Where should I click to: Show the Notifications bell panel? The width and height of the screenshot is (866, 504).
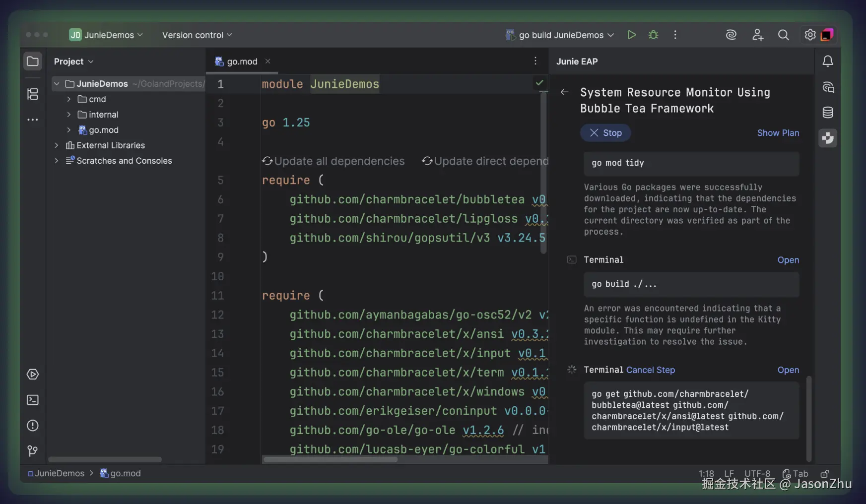(828, 62)
